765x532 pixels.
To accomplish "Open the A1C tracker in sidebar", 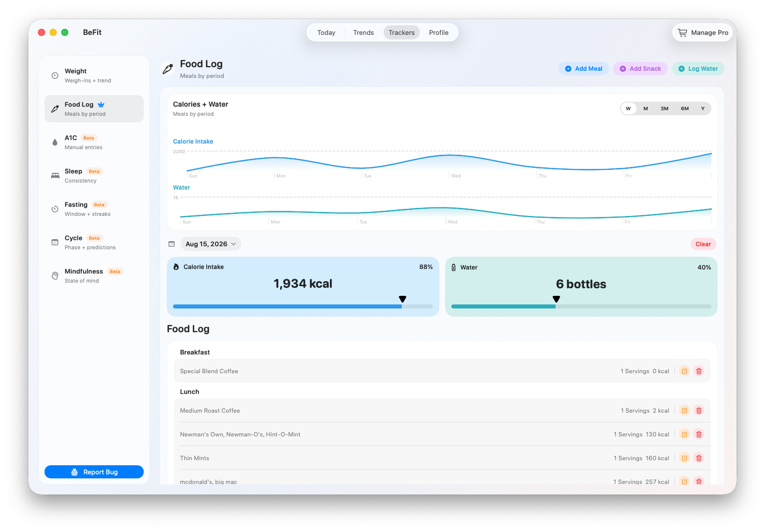I will 94,142.
